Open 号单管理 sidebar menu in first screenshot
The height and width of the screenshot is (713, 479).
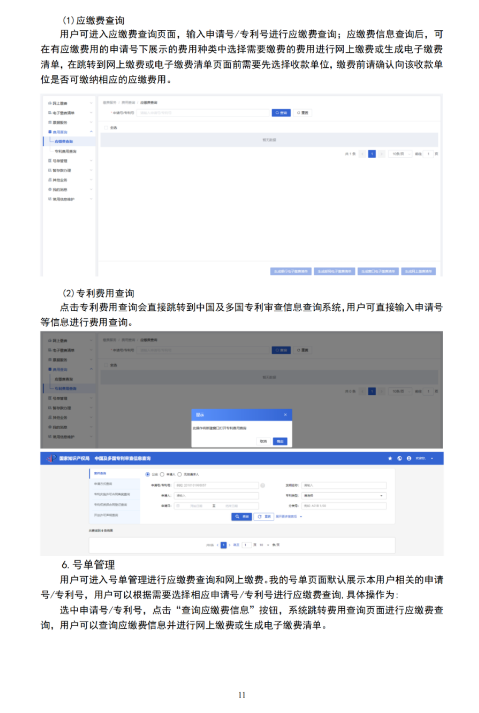70,161
